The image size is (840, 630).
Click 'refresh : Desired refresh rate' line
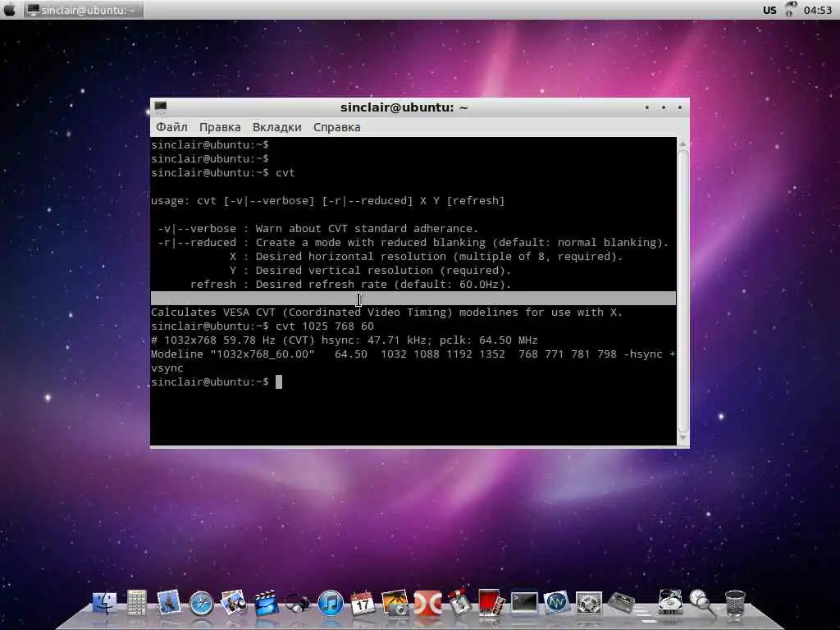point(351,285)
